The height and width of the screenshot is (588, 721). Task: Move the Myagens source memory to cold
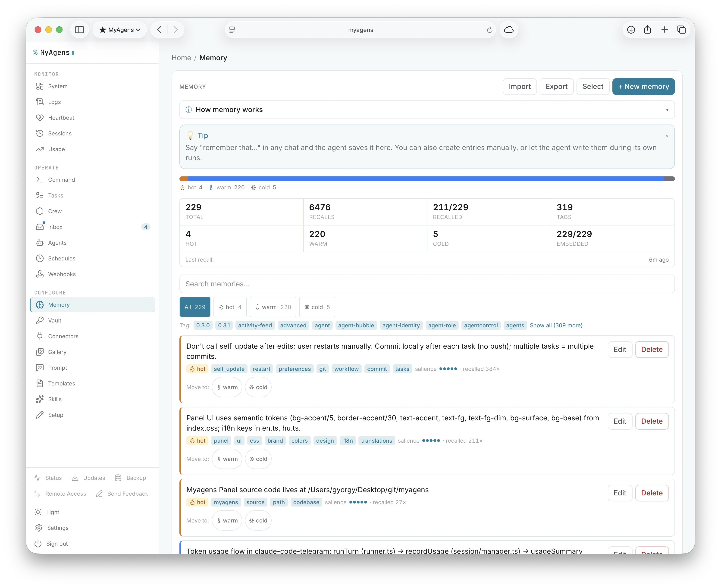click(x=258, y=521)
